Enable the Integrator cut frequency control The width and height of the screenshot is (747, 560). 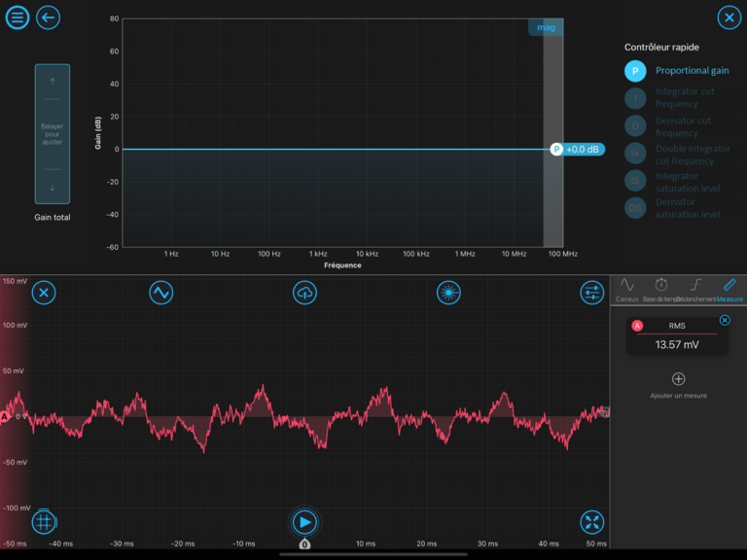click(x=635, y=97)
